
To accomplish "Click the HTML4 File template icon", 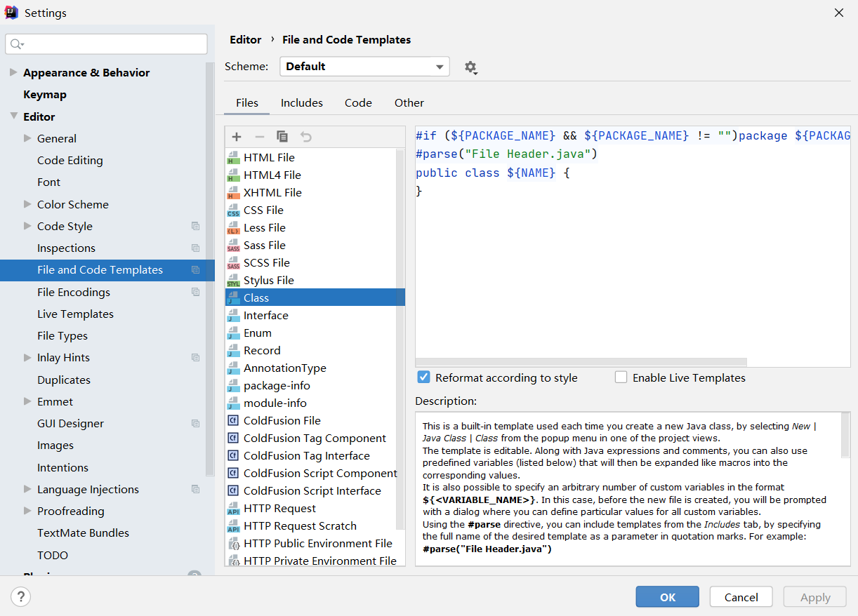I will (x=233, y=175).
